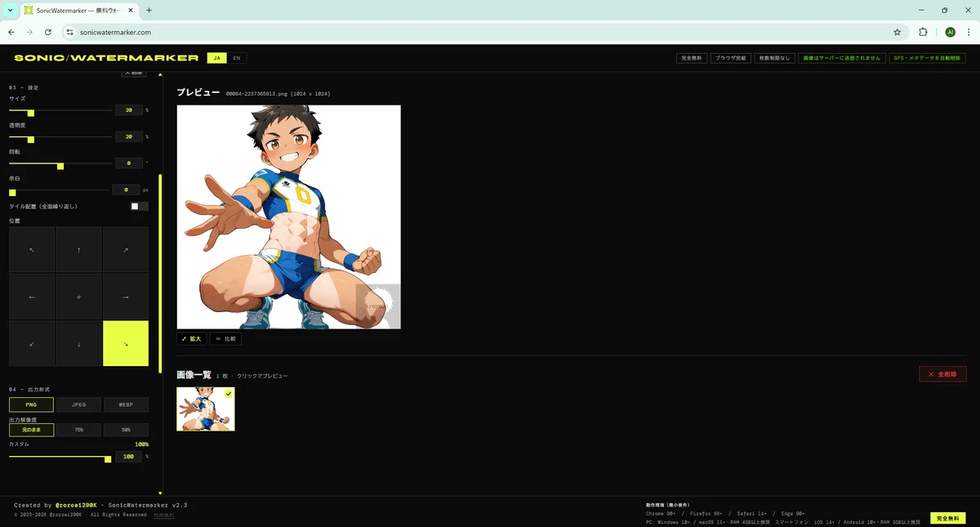Viewport: 980px width, 527px height.
Task: Click rotation degree input field
Action: tap(129, 163)
